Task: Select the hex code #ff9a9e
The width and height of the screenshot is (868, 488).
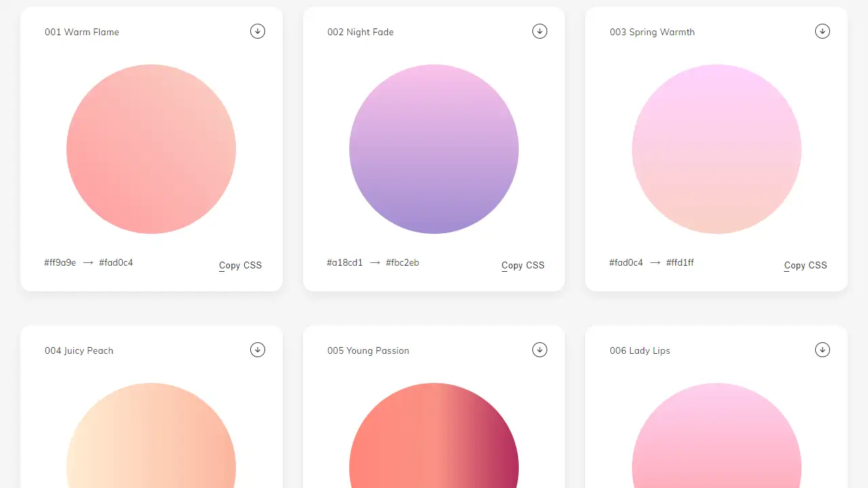Action: point(59,262)
